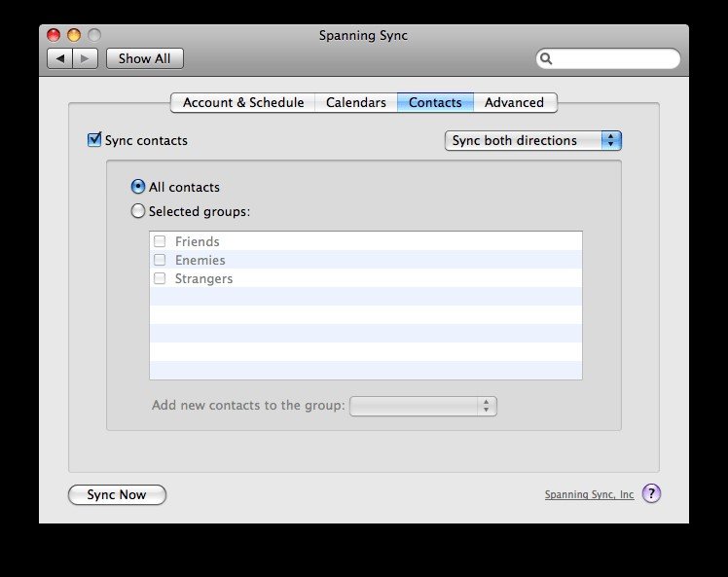Open the Sync both directions dropdown

533,141
